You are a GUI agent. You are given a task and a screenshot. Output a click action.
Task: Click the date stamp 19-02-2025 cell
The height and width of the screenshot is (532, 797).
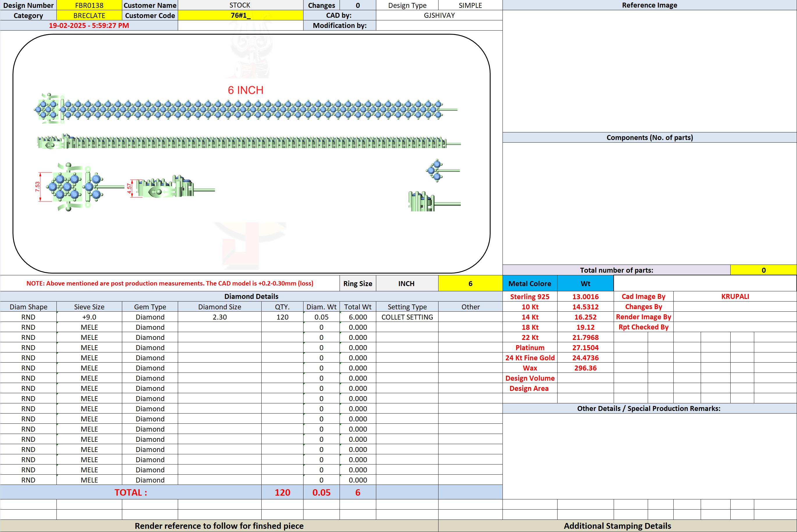coord(89,25)
